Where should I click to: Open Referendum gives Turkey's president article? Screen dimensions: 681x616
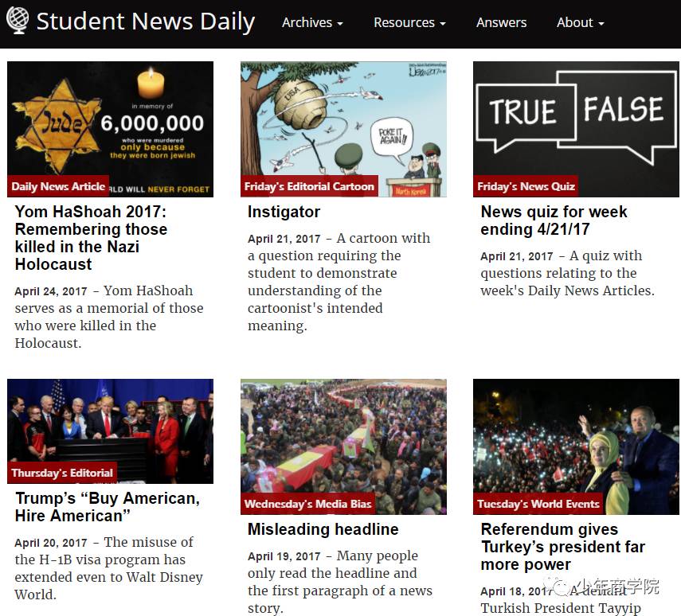[x=563, y=547]
